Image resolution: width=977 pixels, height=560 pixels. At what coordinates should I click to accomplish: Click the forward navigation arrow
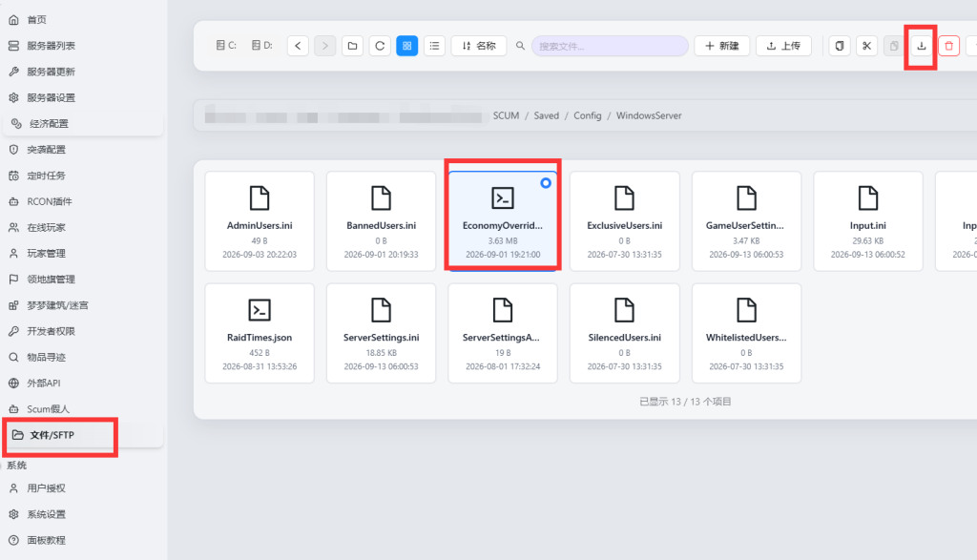[325, 46]
